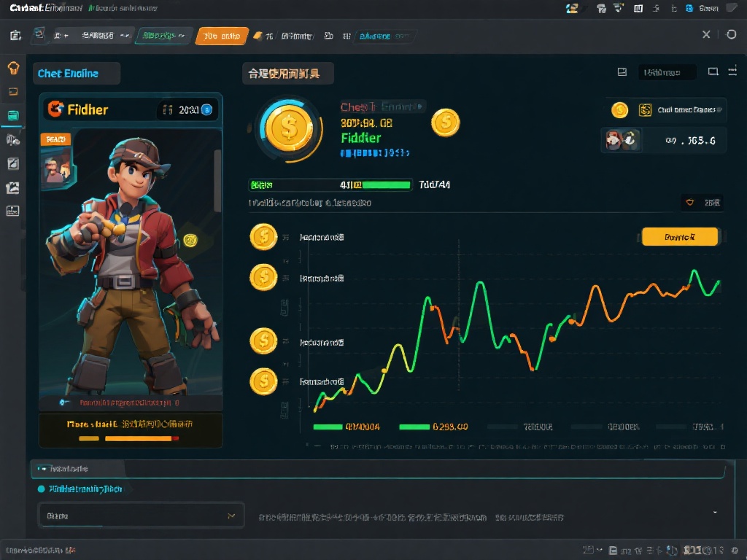The height and width of the screenshot is (560, 747).
Task: Click the blue badge next to 2030
Action: (x=206, y=110)
